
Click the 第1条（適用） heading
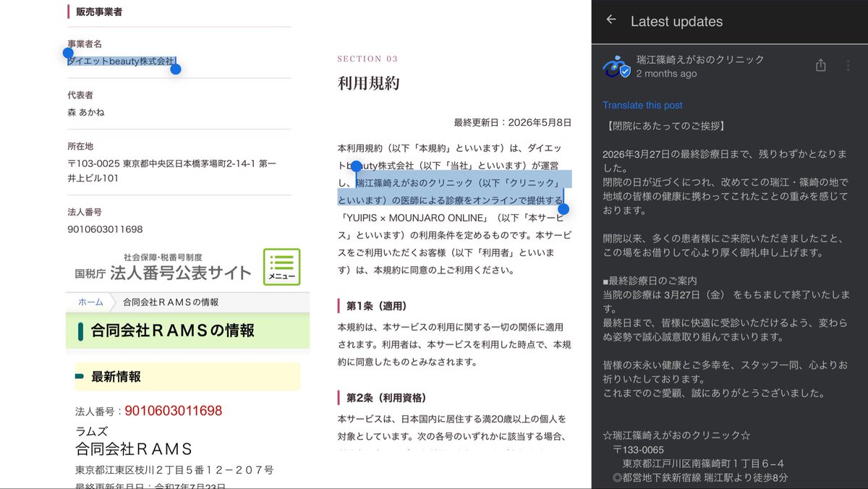tap(376, 306)
